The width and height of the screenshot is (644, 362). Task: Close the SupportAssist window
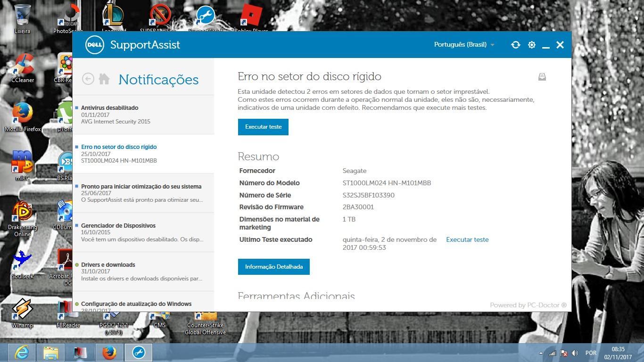point(560,45)
